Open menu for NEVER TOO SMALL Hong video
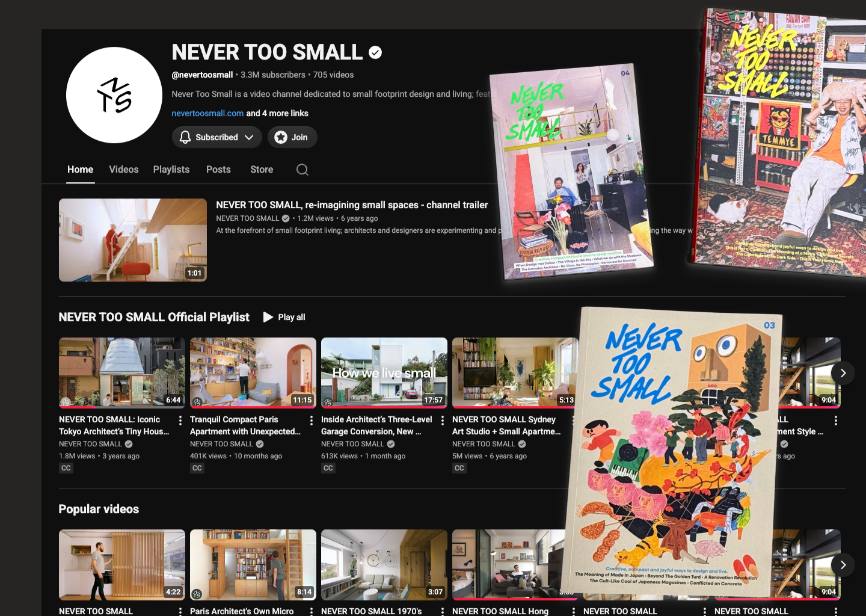866x616 pixels. (x=574, y=611)
